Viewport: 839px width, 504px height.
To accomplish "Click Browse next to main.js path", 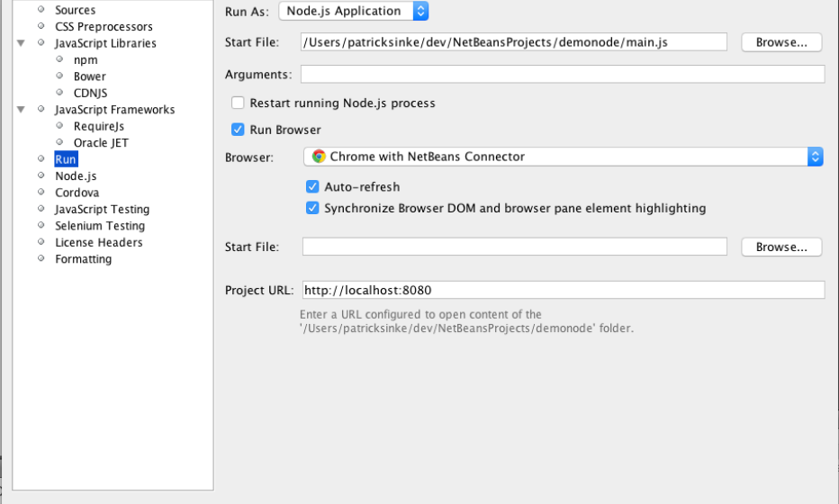I will tap(780, 42).
